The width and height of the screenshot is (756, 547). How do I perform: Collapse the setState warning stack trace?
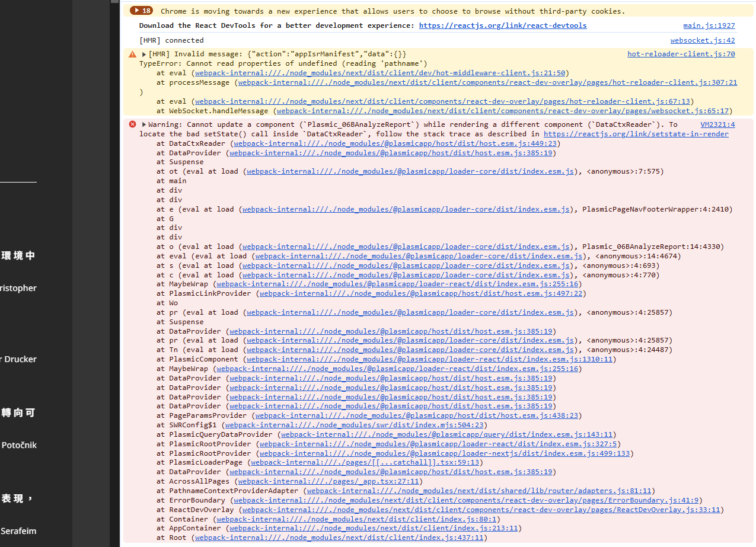pos(144,124)
